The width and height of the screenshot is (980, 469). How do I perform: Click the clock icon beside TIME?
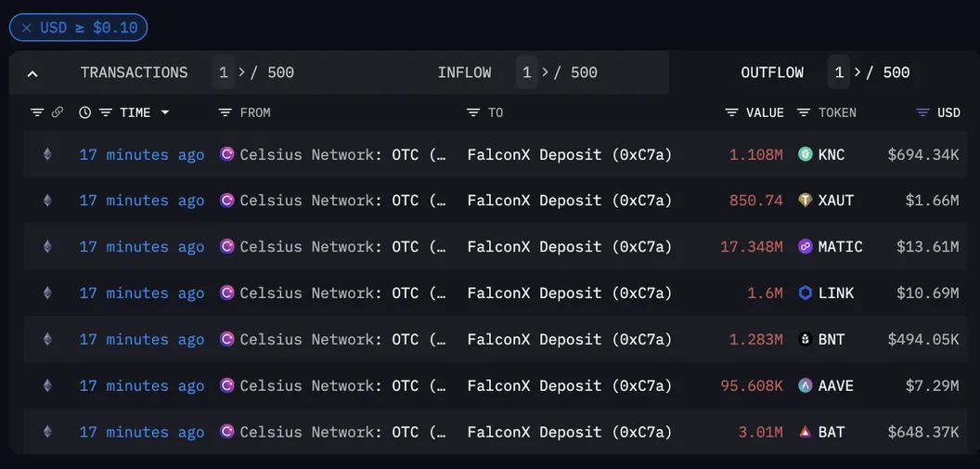click(x=85, y=112)
